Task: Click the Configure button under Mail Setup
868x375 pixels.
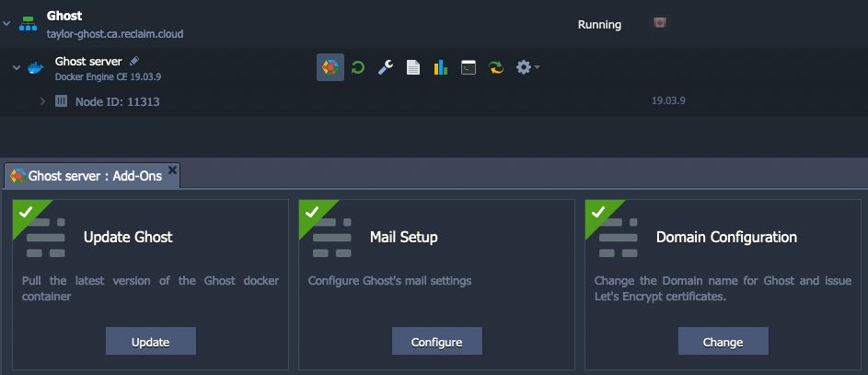Action: (437, 341)
